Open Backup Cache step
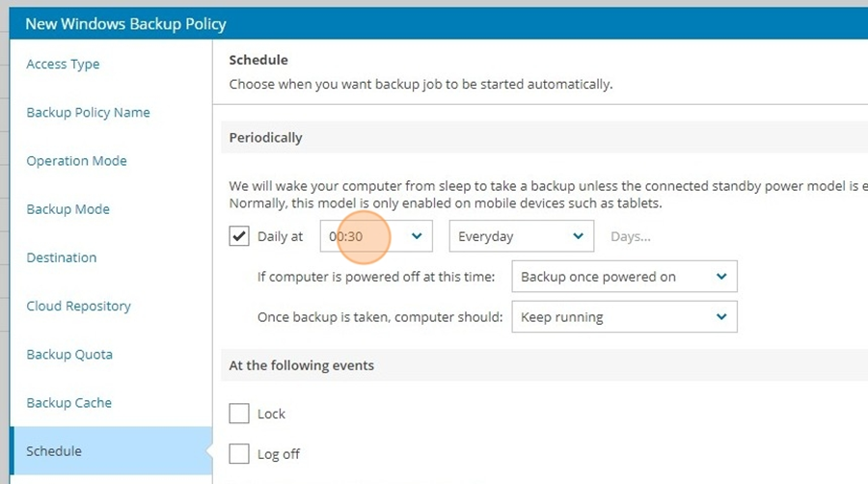Viewport: 868px width, 484px height. point(68,403)
